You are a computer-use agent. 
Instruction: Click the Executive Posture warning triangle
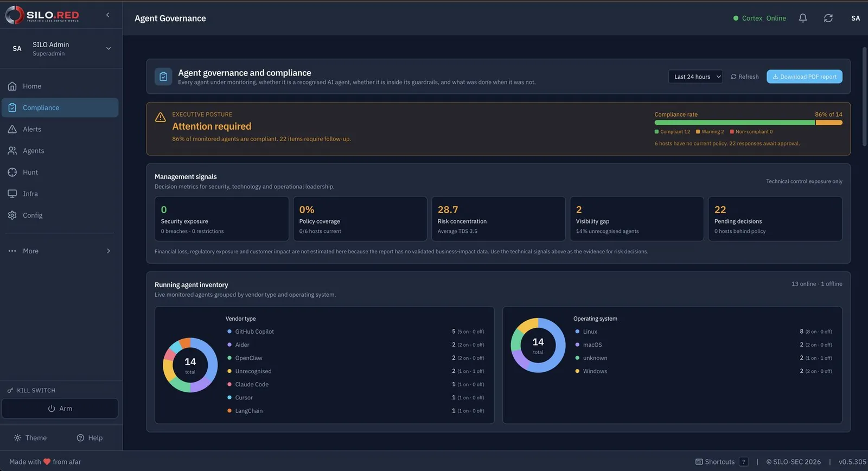click(161, 117)
